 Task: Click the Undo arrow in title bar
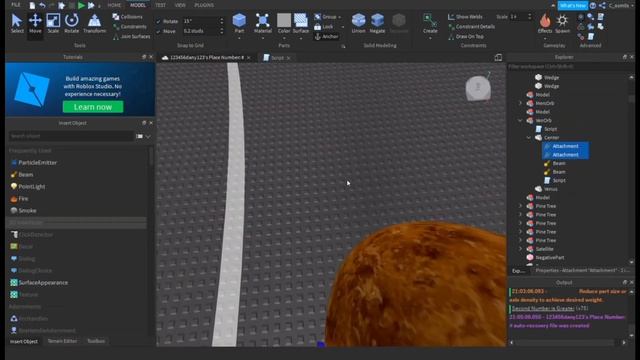(x=42, y=5)
